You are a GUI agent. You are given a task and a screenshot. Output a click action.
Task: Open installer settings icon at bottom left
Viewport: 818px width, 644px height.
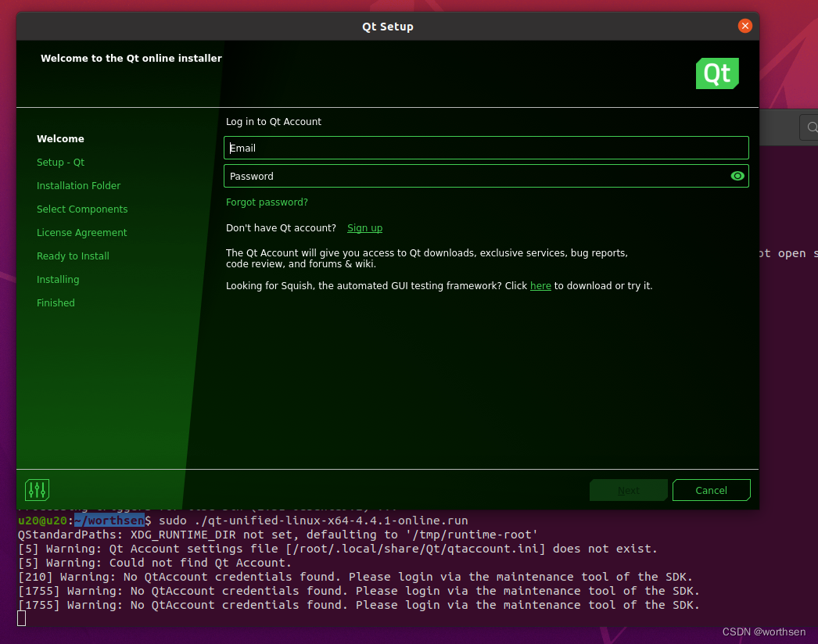37,490
